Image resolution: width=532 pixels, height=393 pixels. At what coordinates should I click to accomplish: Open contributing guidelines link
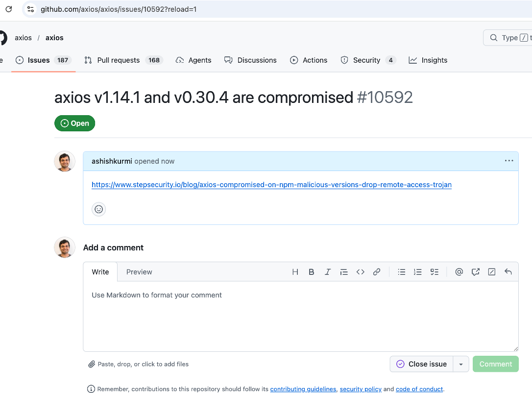click(x=303, y=389)
